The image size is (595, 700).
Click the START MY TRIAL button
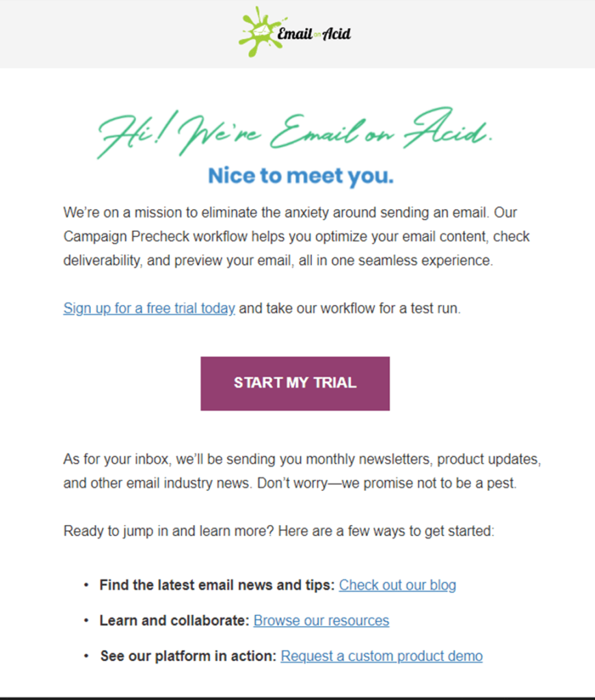[295, 383]
